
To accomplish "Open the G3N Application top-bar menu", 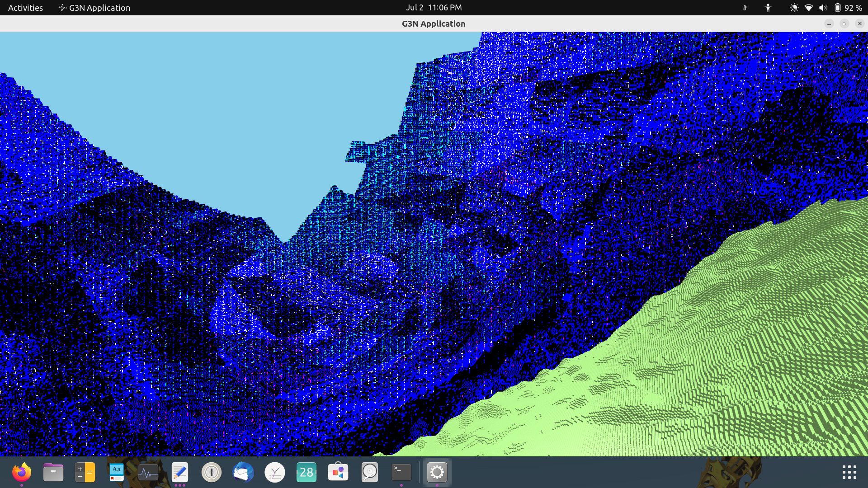I will [94, 8].
